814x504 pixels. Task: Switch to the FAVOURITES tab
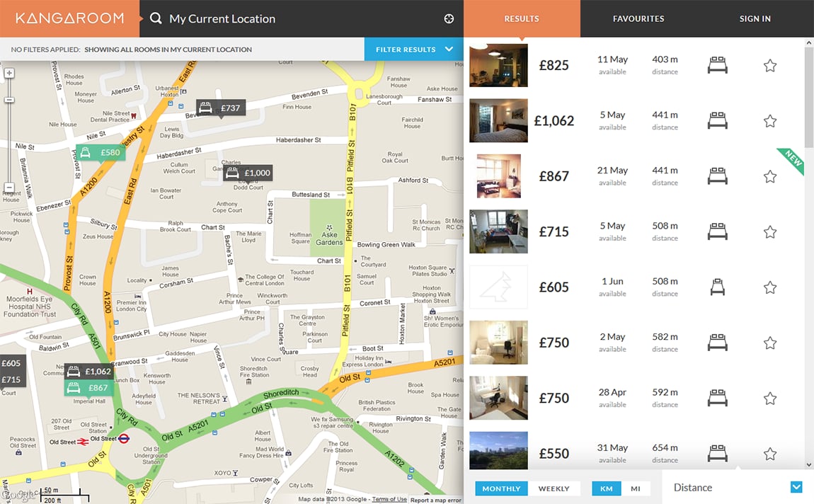(x=638, y=18)
